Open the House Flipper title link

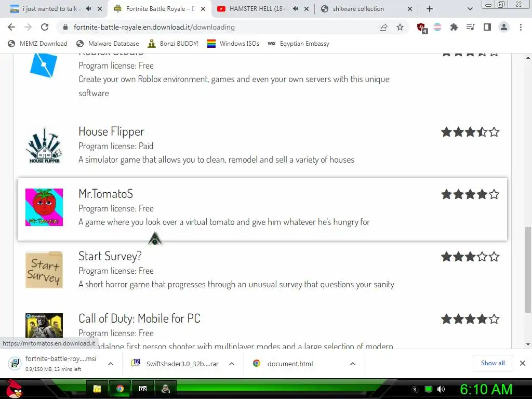[111, 131]
